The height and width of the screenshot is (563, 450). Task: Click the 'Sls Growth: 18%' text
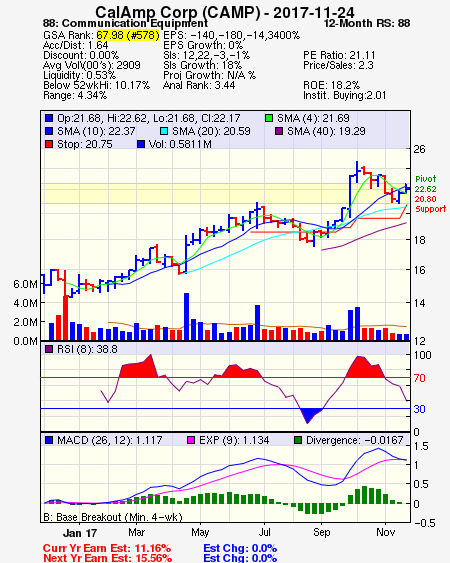203,65
